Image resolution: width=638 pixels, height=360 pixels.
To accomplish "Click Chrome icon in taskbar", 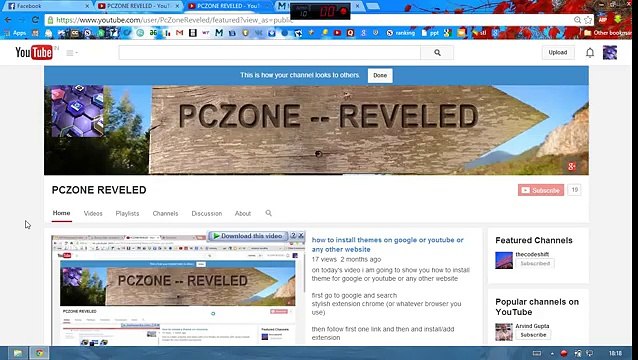I will (x=39, y=353).
